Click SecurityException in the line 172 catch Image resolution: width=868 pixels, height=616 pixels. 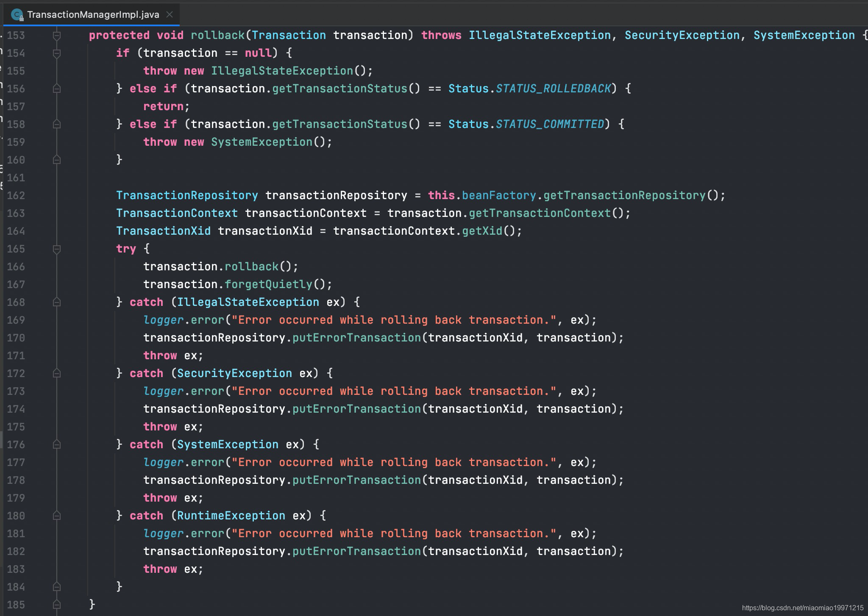[x=234, y=373]
